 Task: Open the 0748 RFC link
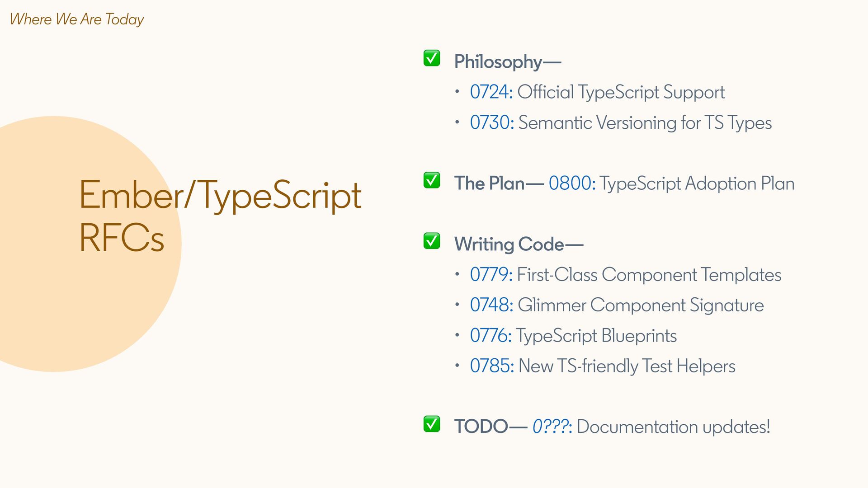[x=492, y=305]
